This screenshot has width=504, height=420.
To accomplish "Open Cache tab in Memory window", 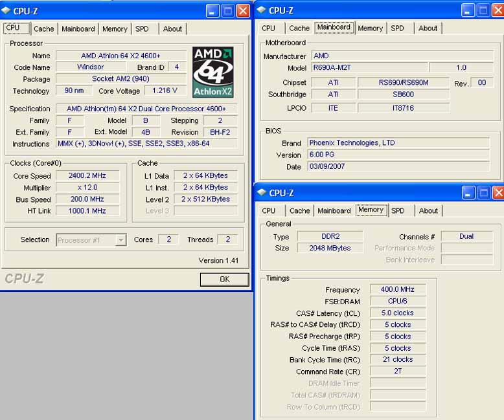I will [x=299, y=210].
